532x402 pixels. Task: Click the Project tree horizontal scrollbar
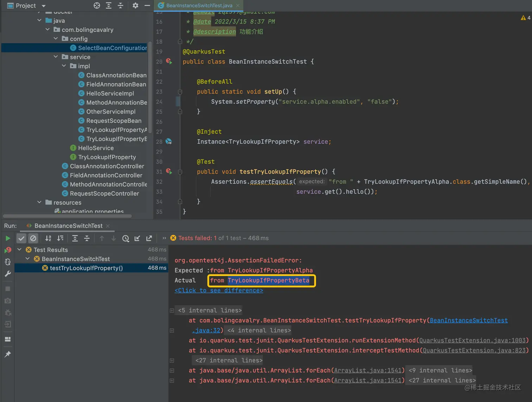coord(67,216)
